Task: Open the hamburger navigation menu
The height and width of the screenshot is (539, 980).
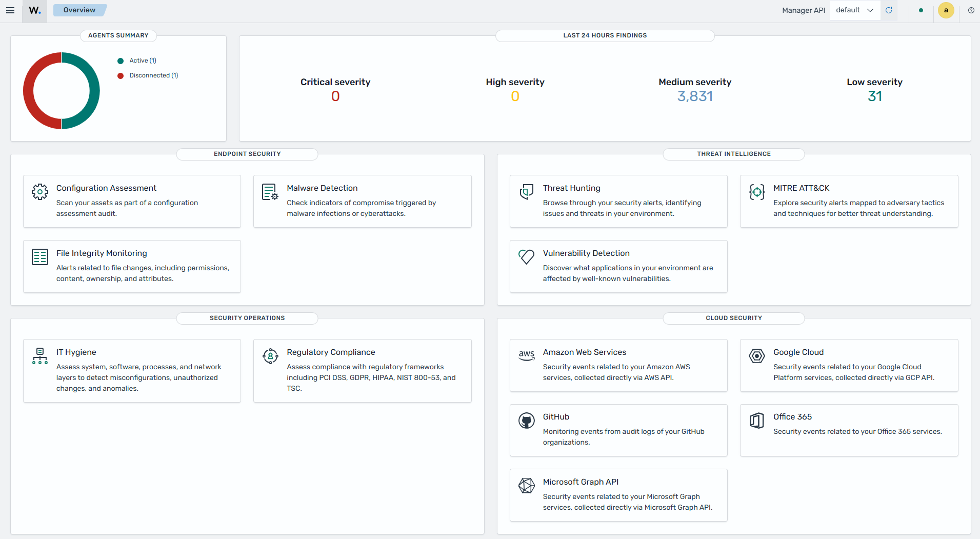Action: pos(10,10)
